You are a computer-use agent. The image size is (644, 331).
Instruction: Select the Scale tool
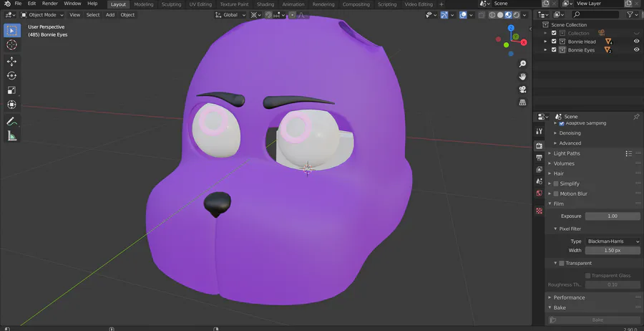click(x=12, y=90)
